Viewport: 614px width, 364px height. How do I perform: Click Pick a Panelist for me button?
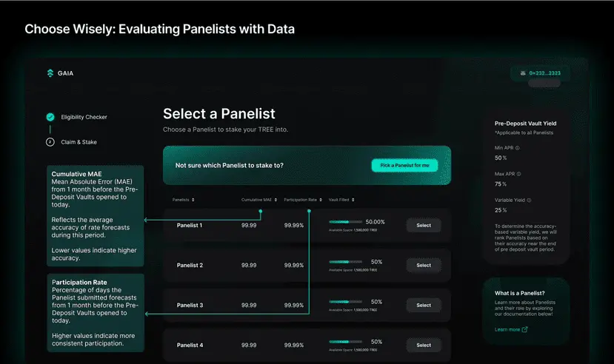tap(404, 166)
